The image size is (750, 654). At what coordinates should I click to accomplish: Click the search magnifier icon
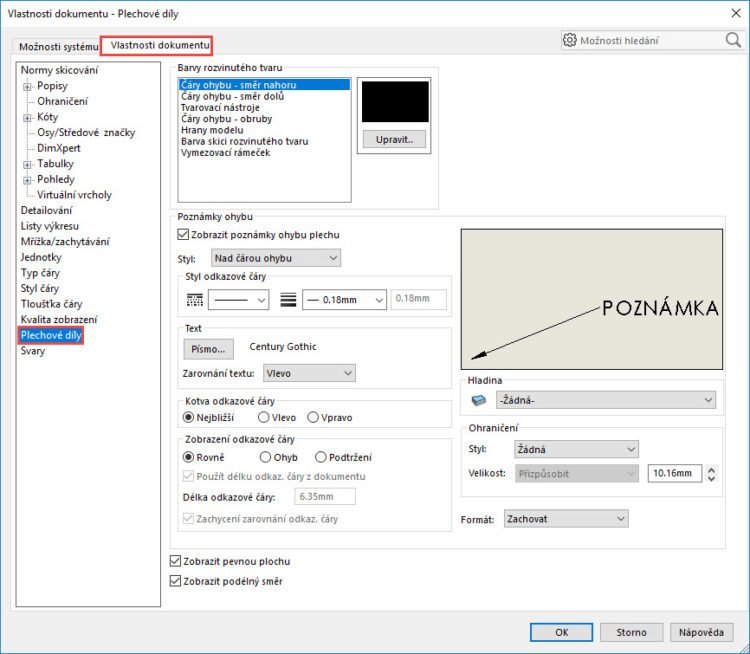click(x=733, y=41)
